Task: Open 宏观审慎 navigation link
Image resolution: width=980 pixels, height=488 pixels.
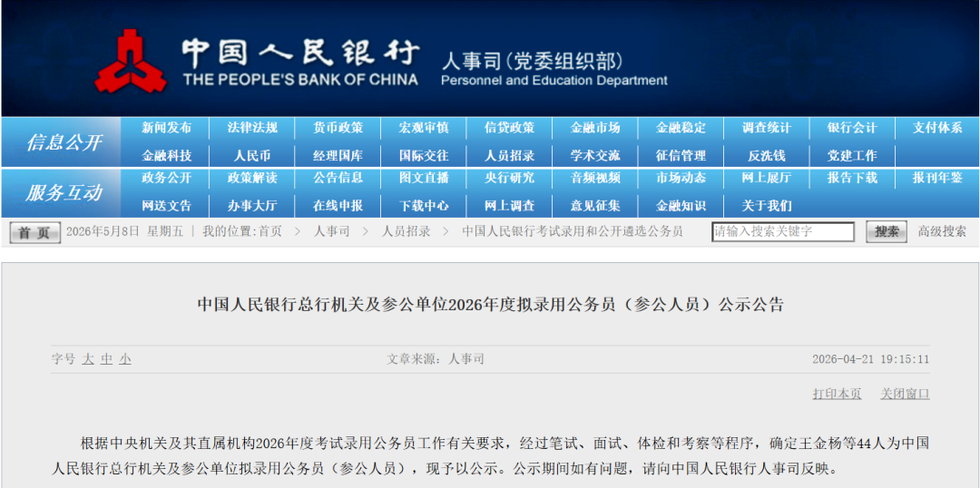Action: click(x=424, y=128)
